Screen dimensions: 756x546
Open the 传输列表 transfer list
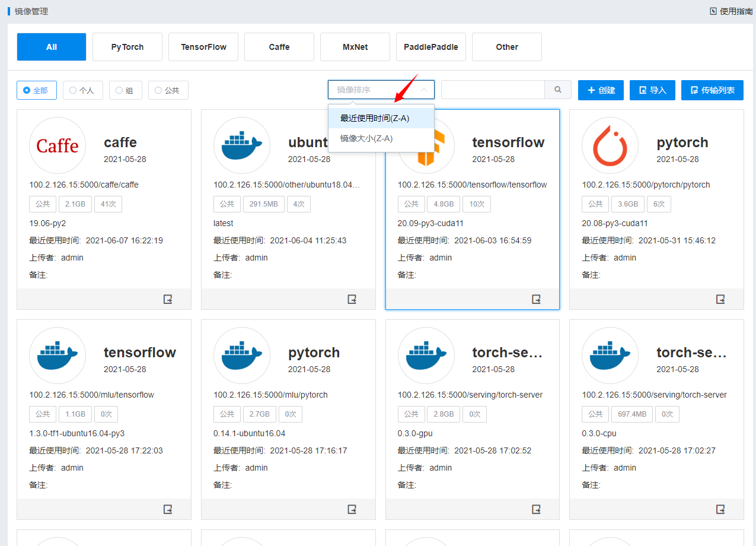click(x=712, y=90)
